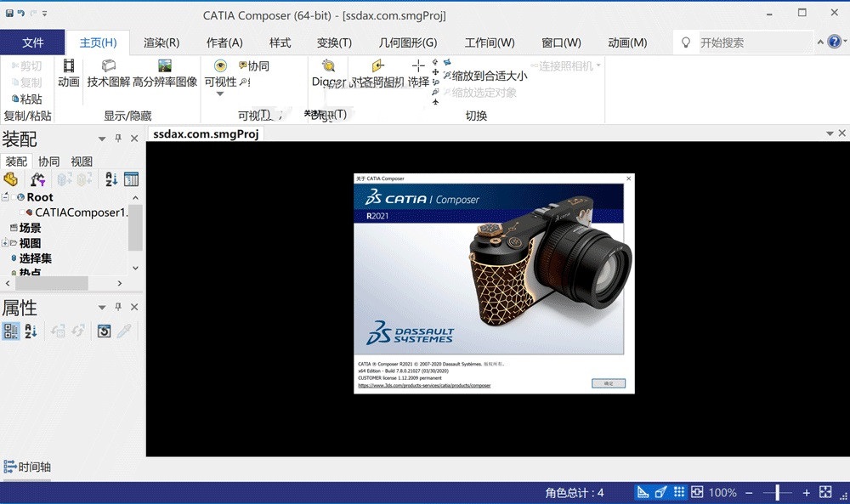Click the reset properties icon with circular arrow
Image resolution: width=850 pixels, height=504 pixels.
click(104, 331)
